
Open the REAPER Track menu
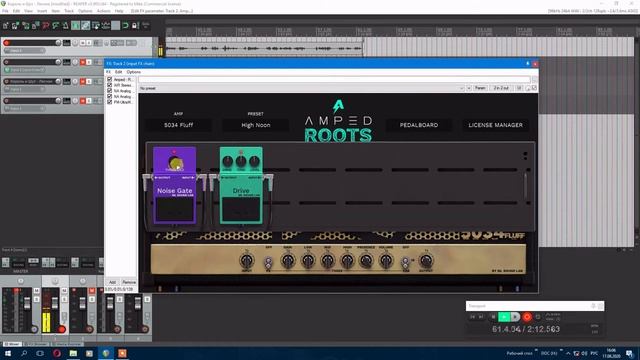(69, 11)
